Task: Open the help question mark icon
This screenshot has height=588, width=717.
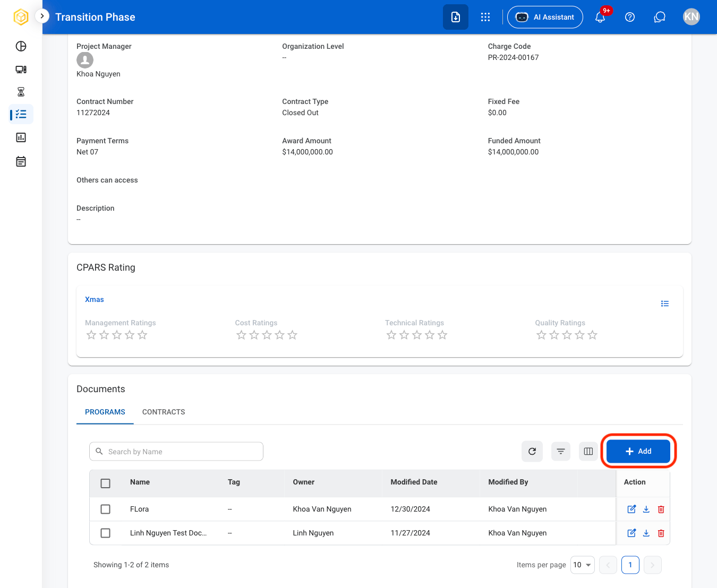Action: (630, 17)
